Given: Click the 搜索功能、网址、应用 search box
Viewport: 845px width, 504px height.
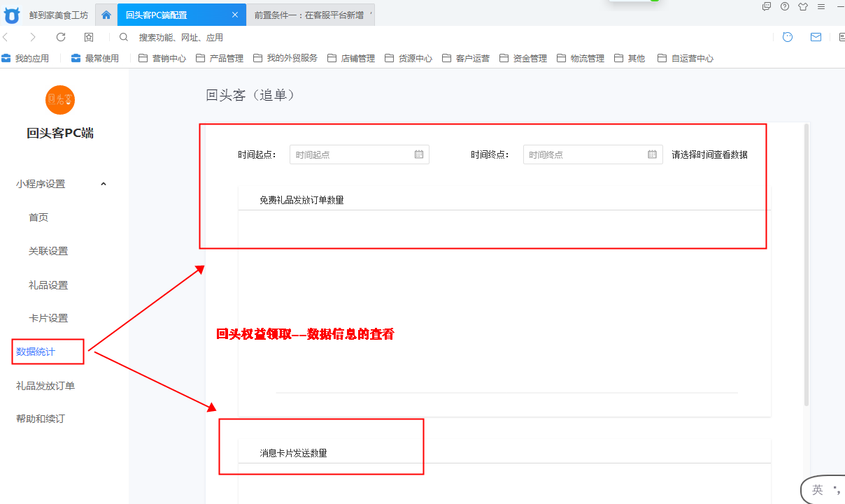Looking at the screenshot, I should click(181, 37).
